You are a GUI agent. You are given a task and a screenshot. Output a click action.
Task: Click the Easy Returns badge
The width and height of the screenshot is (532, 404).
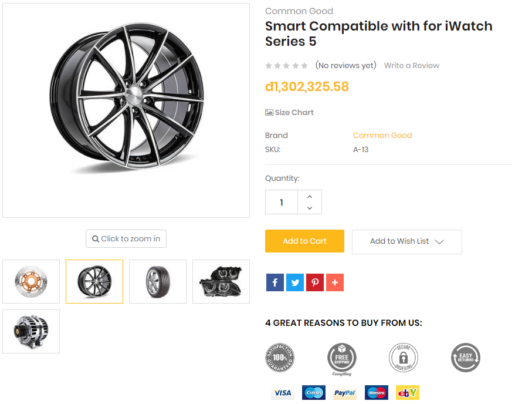click(x=466, y=358)
